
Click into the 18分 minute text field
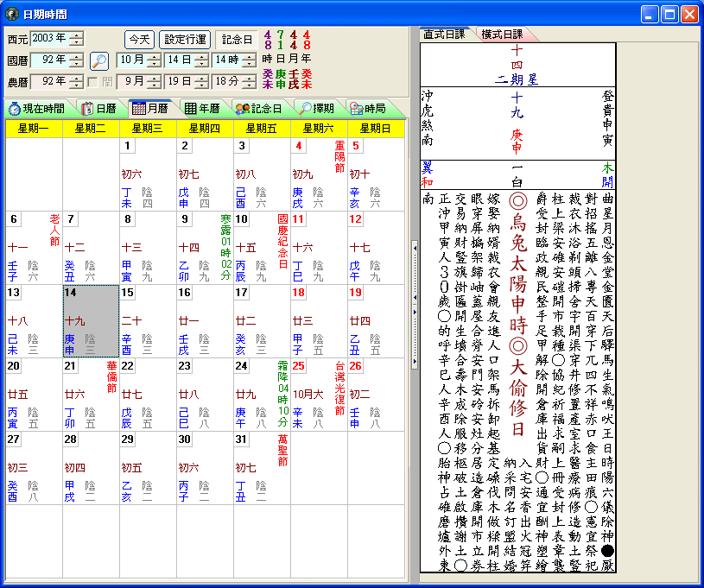[x=228, y=81]
